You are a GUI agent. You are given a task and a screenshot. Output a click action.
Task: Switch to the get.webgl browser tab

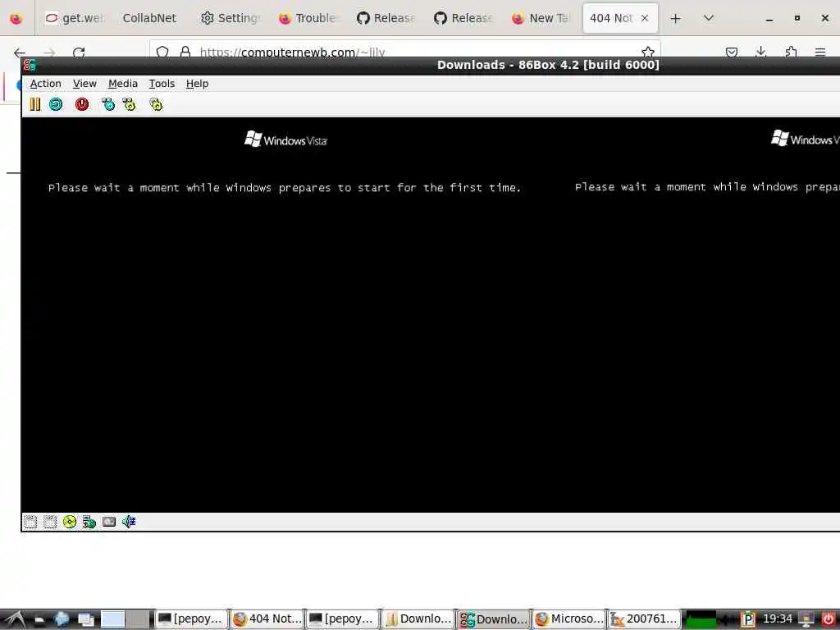coord(75,18)
